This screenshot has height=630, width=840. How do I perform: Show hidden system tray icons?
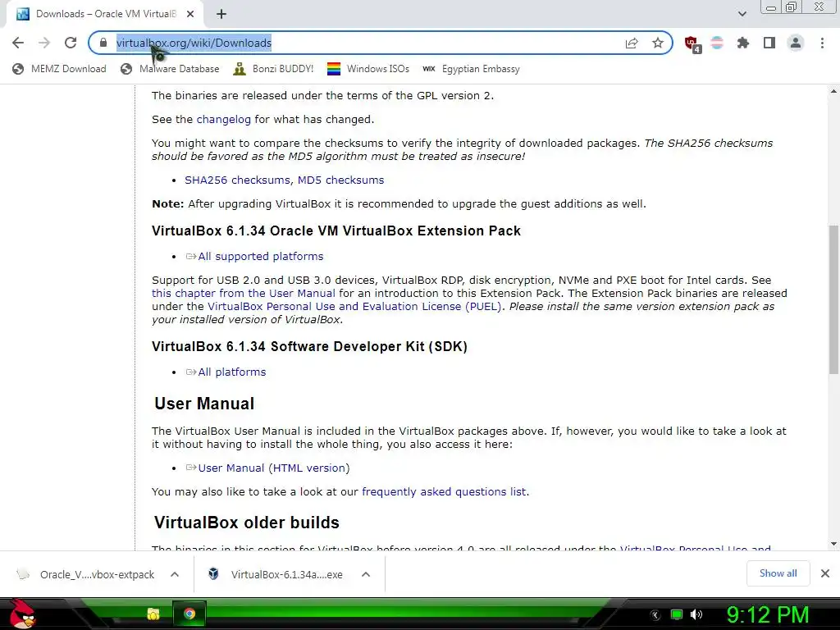coord(655,615)
